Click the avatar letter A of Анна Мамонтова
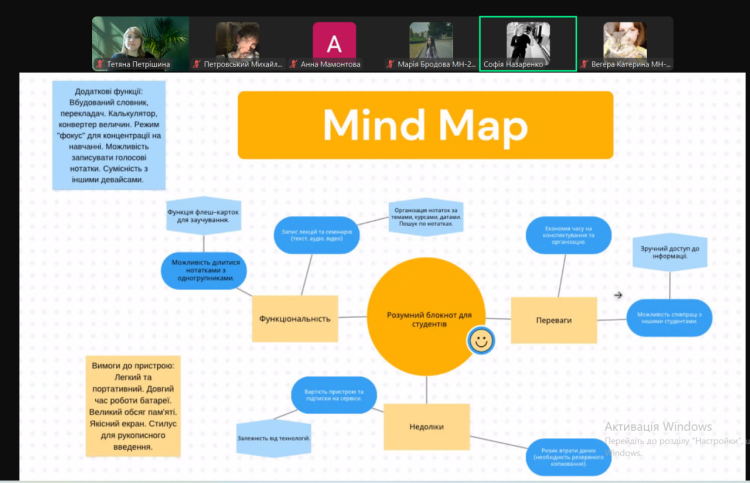 pyautogui.click(x=334, y=41)
